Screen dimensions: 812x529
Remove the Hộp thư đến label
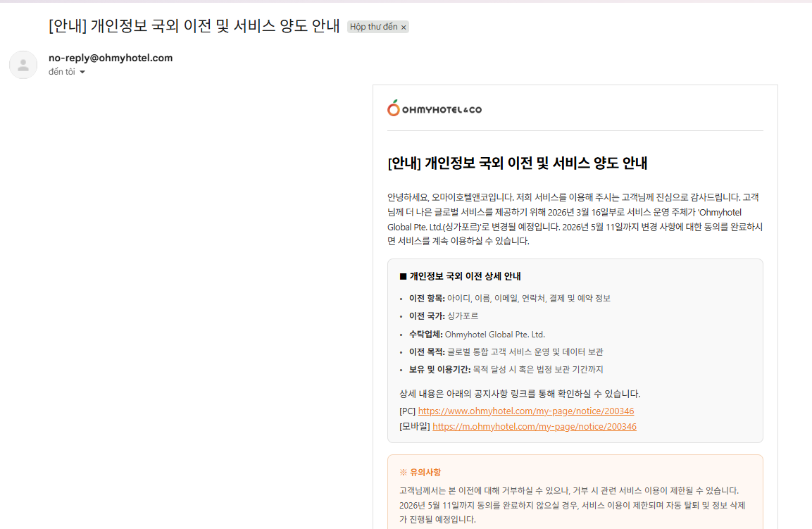tap(404, 27)
